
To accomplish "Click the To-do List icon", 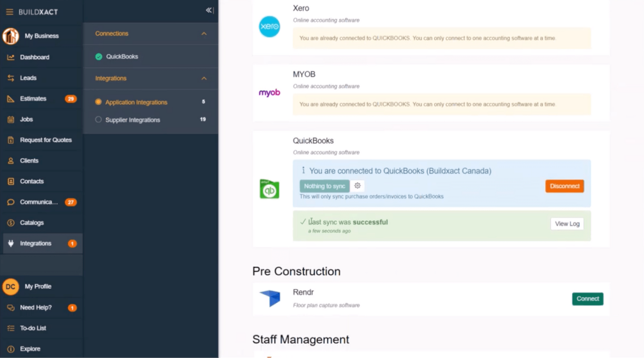I will [11, 328].
